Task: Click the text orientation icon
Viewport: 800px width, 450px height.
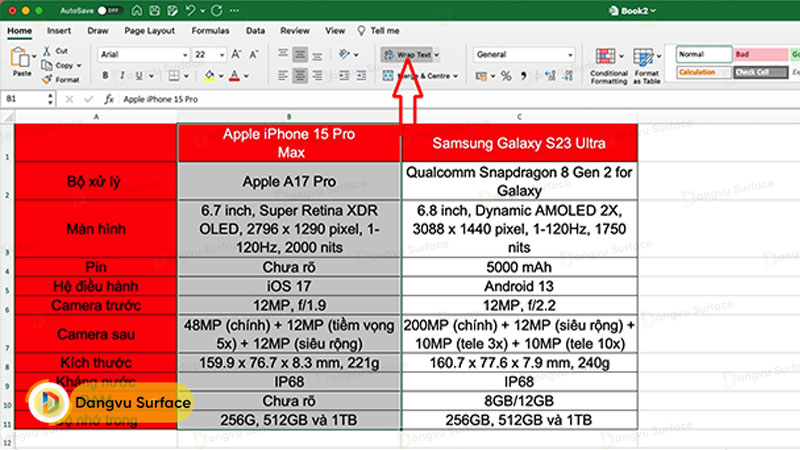Action: [x=344, y=54]
